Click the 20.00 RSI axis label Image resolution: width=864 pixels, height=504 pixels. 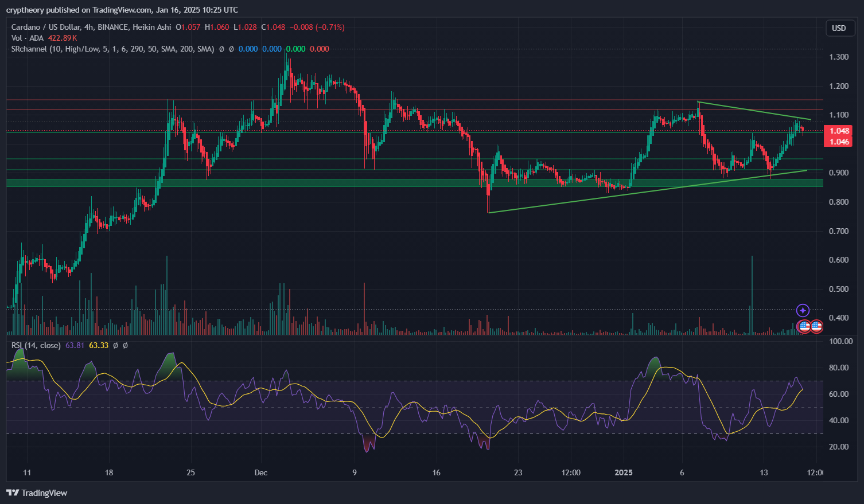[x=839, y=447]
